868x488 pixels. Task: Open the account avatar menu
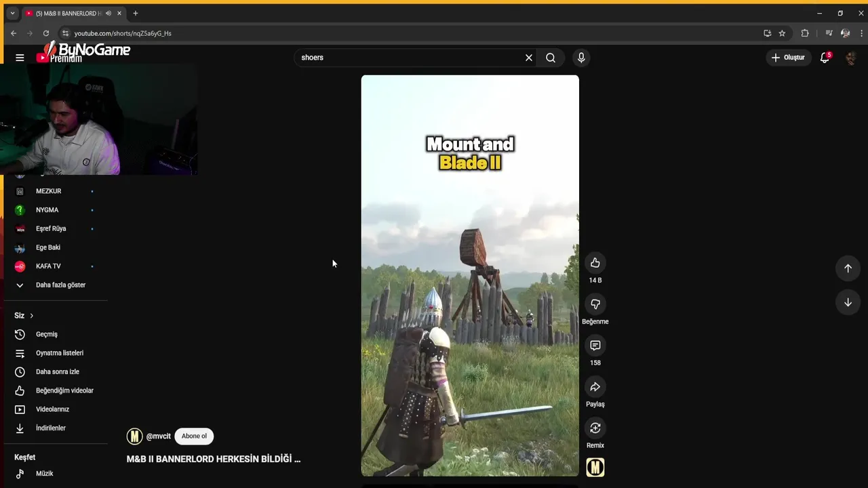tap(850, 58)
